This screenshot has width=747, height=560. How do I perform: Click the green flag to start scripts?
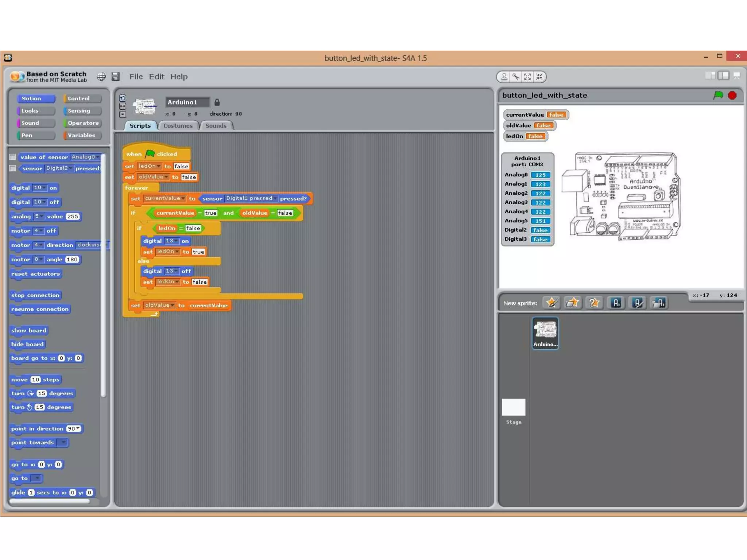coord(718,95)
